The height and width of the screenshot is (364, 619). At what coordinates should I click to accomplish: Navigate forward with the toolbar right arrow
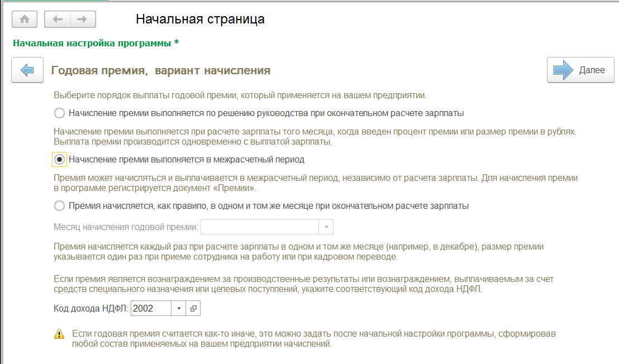pyautogui.click(x=83, y=20)
